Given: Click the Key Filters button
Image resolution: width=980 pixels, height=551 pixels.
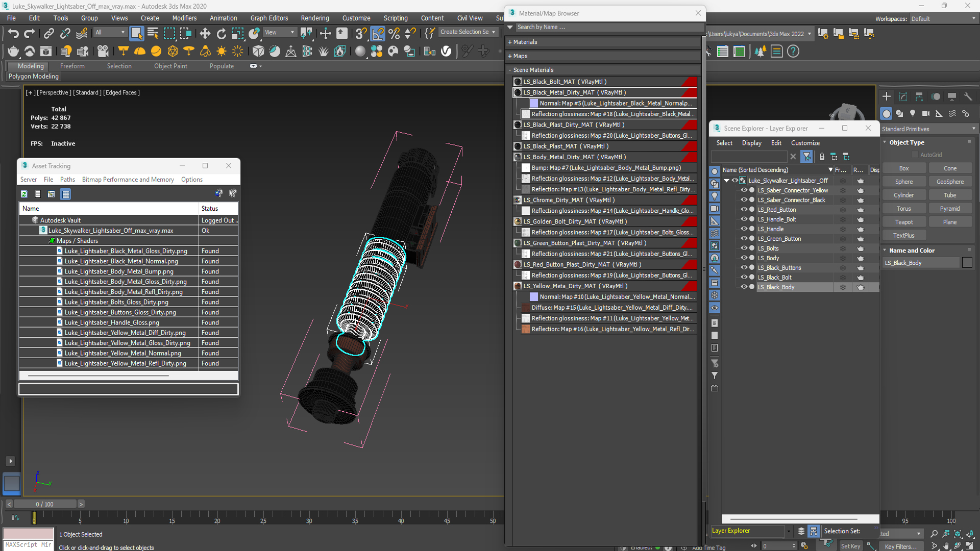Looking at the screenshot, I should click(901, 546).
